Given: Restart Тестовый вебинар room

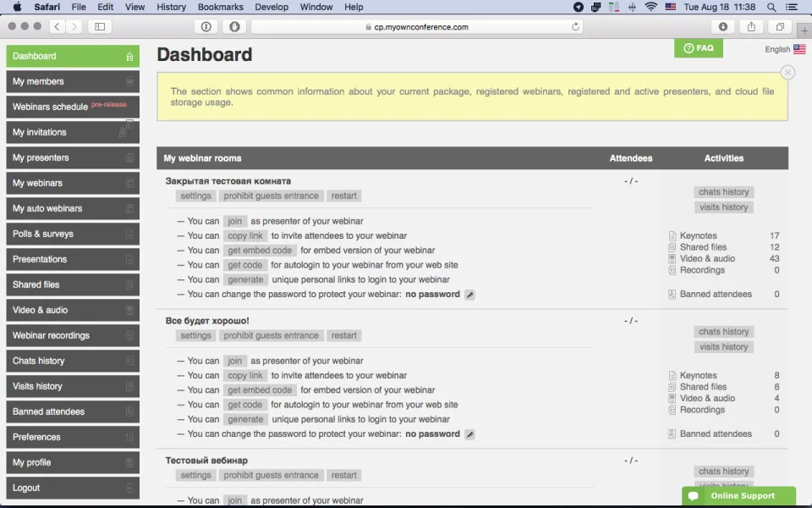Looking at the screenshot, I should [x=344, y=475].
